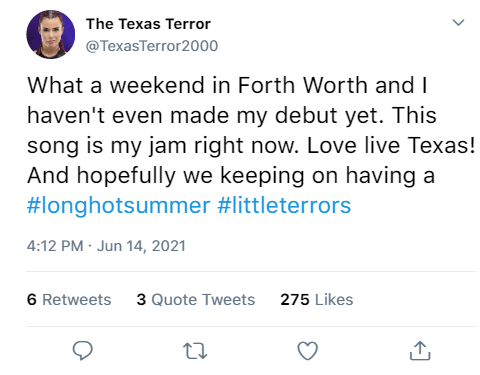Select the tweet body text paragraph
The image size is (480, 375).
coord(251,145)
